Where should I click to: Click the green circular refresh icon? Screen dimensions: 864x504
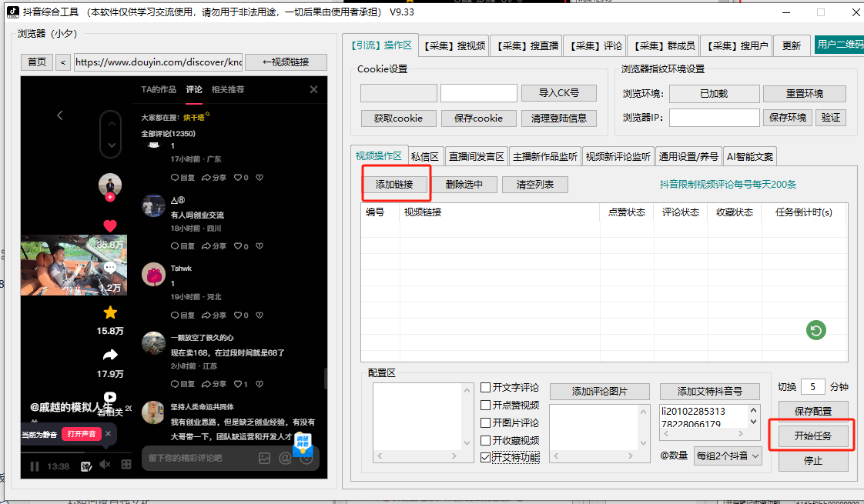coord(816,330)
